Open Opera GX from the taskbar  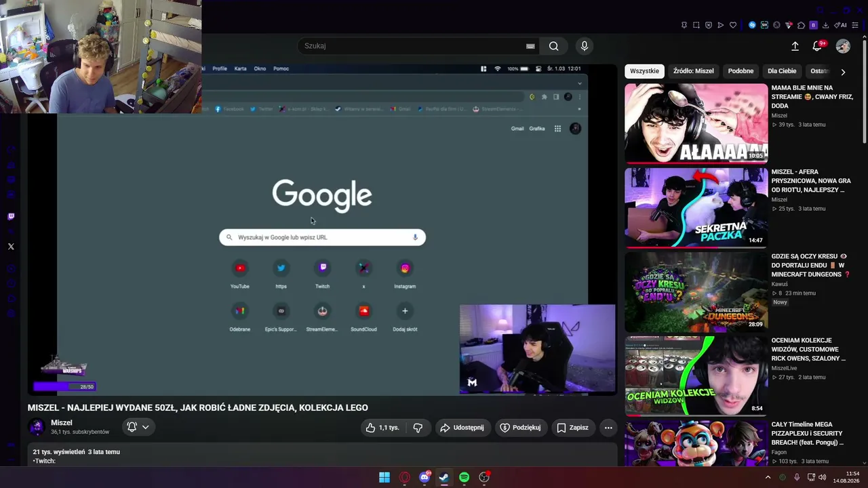pyautogui.click(x=405, y=477)
